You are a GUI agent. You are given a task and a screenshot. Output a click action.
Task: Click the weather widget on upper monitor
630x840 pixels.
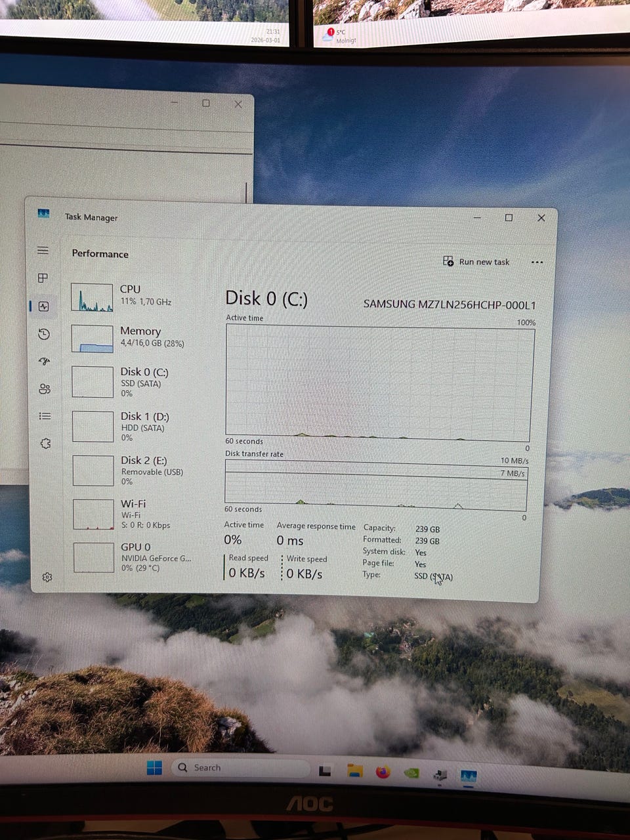[x=338, y=36]
